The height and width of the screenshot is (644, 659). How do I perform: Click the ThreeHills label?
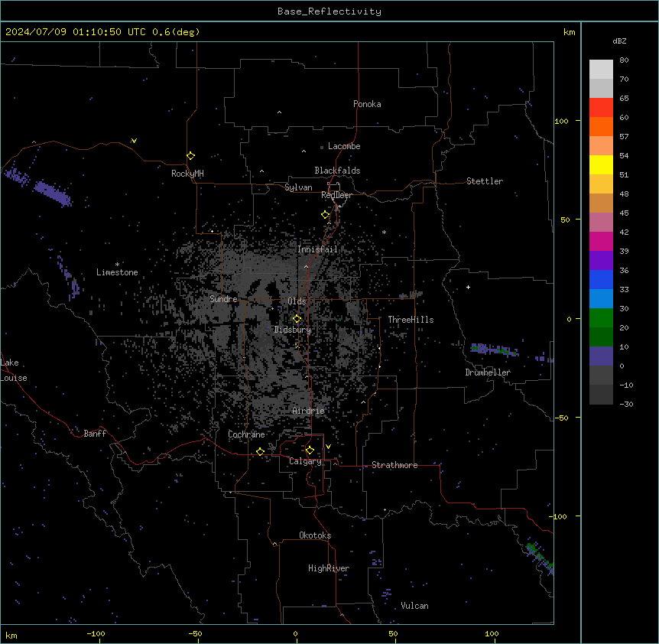pyautogui.click(x=411, y=320)
